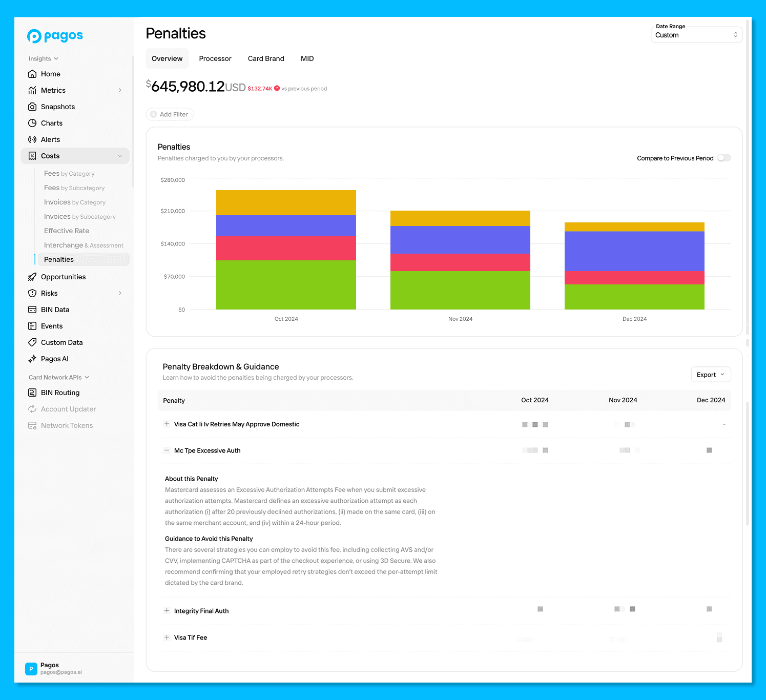Collapse the Costs sidebar section
Screen dimensions: 766x700
coord(119,156)
